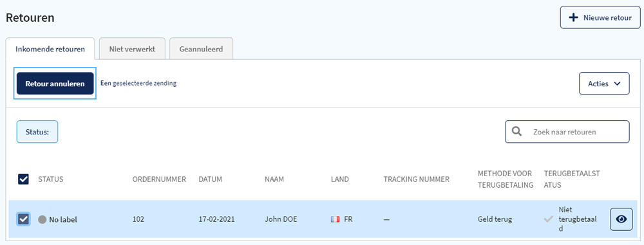Viewport: 644px width, 245px height.
Task: Click the METHODE VOOR TERUGBETALING header
Action: [x=505, y=179]
